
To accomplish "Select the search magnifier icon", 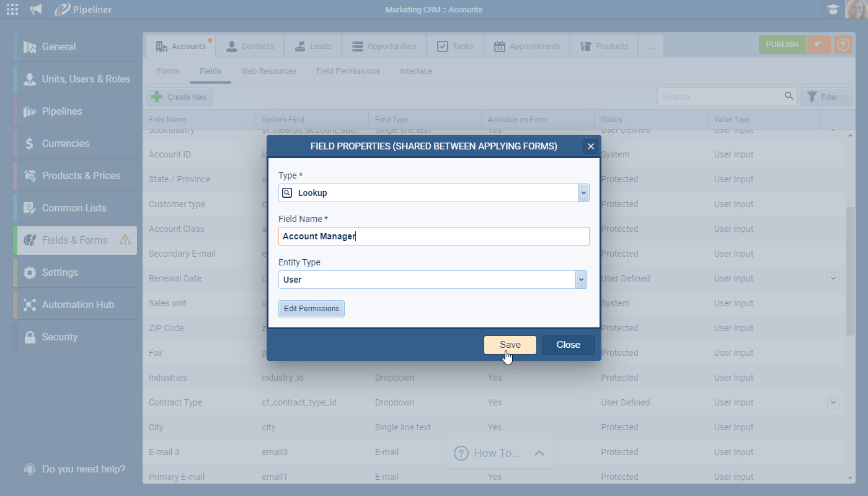I will [x=789, y=96].
